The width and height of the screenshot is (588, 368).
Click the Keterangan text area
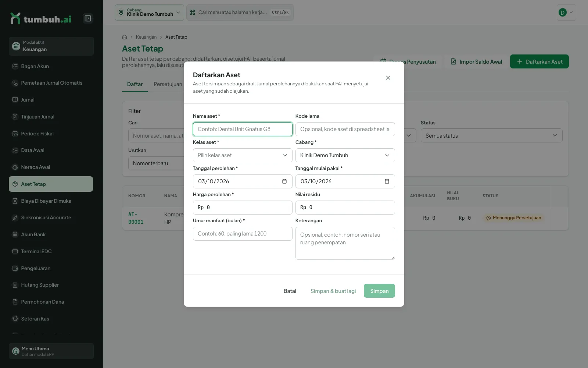[x=345, y=243]
